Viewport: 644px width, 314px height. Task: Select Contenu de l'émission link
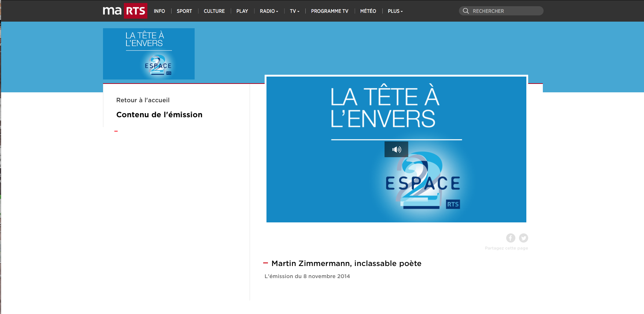point(159,115)
